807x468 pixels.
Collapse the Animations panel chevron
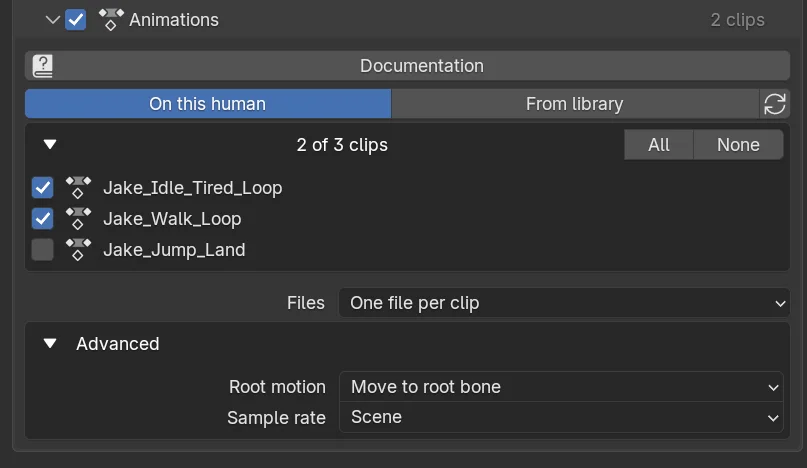52,20
